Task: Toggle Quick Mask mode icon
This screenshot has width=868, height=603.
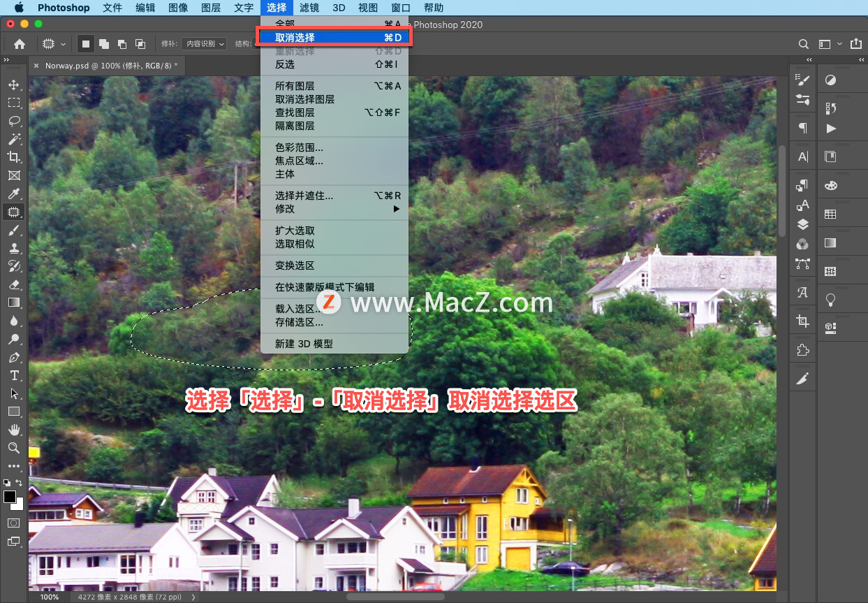Action: pos(14,523)
